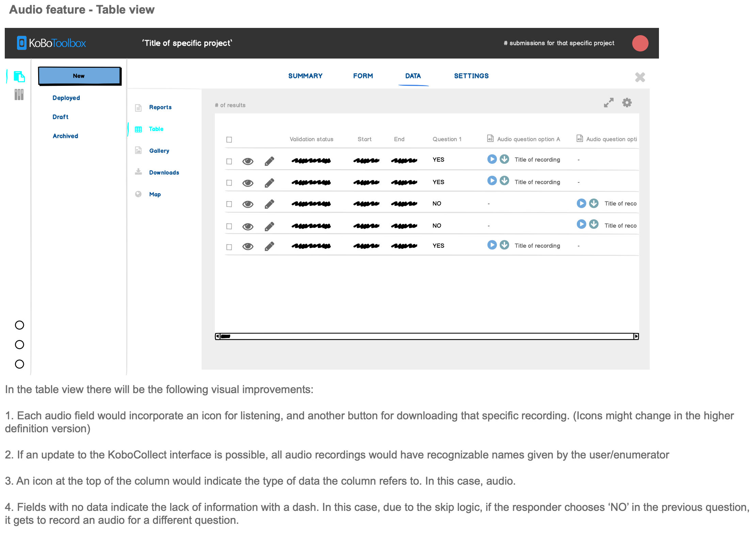Switch to the Map view

[x=155, y=194]
